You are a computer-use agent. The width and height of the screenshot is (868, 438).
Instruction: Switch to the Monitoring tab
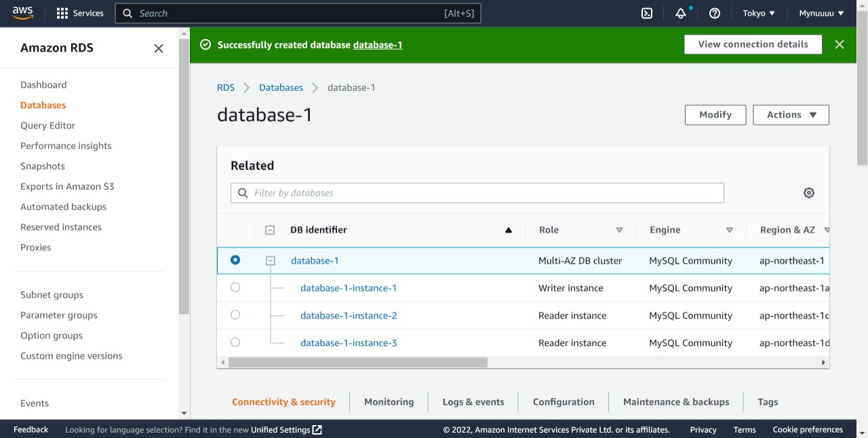pyautogui.click(x=389, y=402)
